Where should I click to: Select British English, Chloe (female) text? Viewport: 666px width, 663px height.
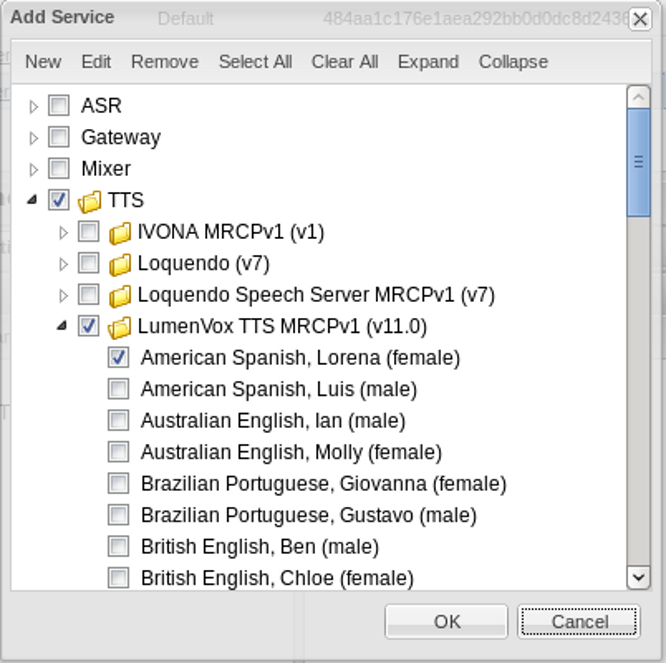(277, 578)
